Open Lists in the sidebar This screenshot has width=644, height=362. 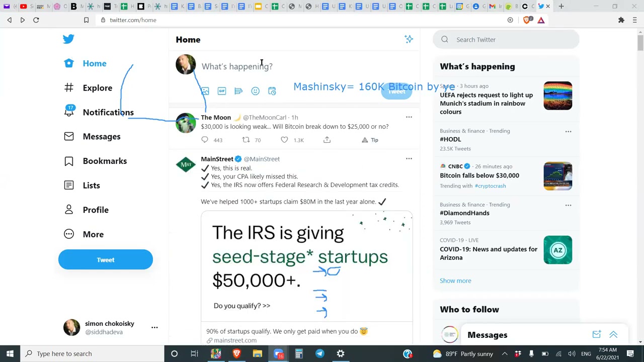82,186
